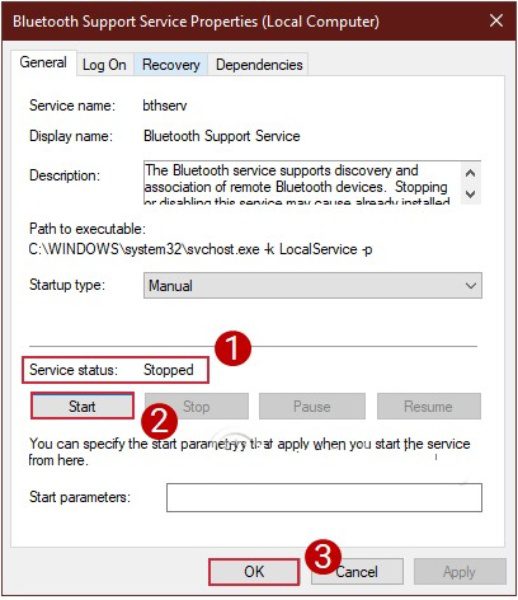This screenshot has height=600, width=518.
Task: Switch to the General tab
Action: click(x=43, y=63)
